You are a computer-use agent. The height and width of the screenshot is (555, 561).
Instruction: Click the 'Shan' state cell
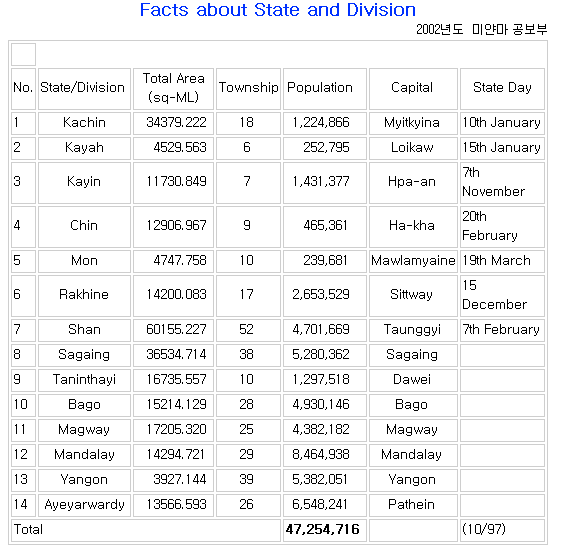click(84, 330)
